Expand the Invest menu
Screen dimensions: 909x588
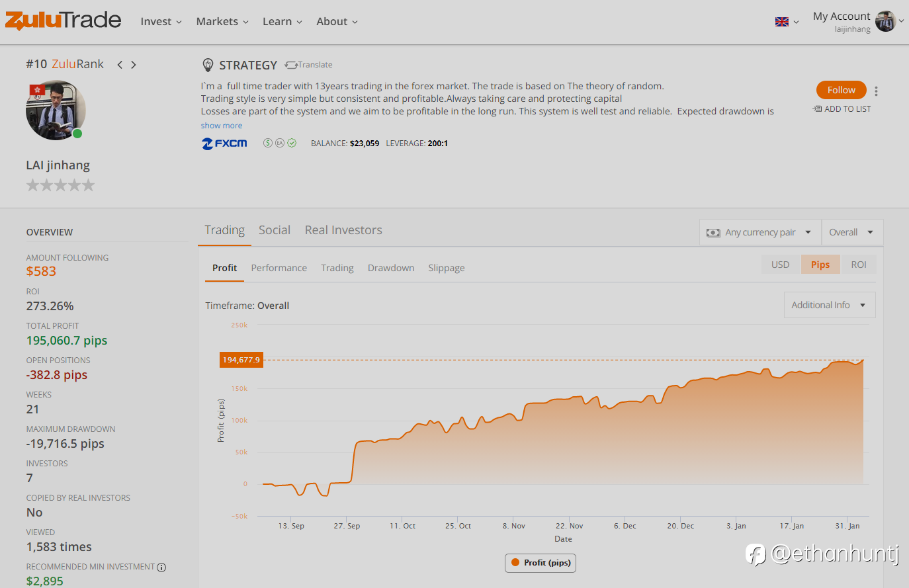click(161, 22)
